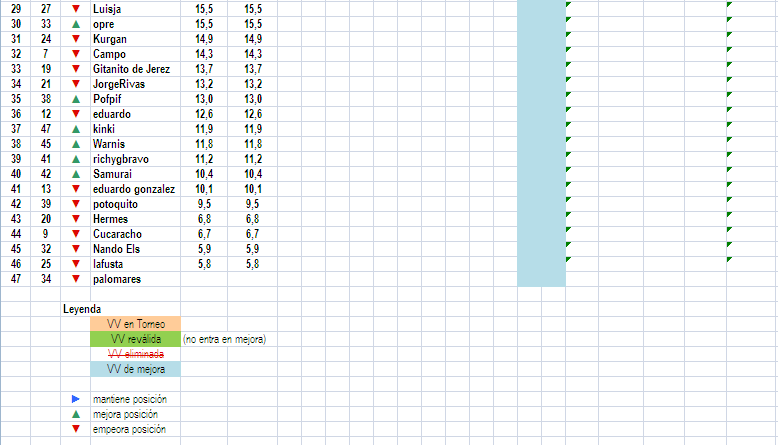Click green up arrow for mejora posición
Screen dimensions: 778x445
tap(76, 414)
